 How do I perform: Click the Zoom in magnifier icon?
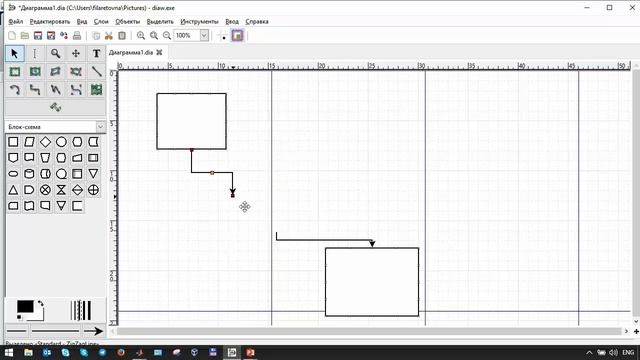click(141, 36)
